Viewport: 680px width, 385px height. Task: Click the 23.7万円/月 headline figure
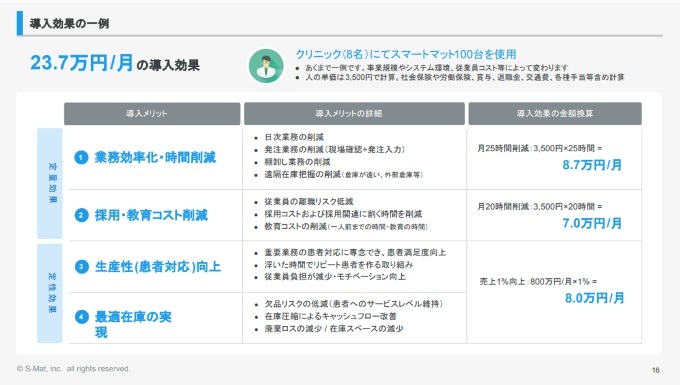[x=82, y=63]
